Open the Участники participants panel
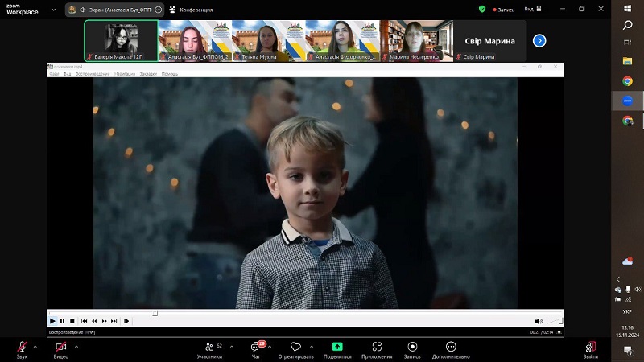Image resolution: width=644 pixels, height=362 pixels. [x=210, y=350]
